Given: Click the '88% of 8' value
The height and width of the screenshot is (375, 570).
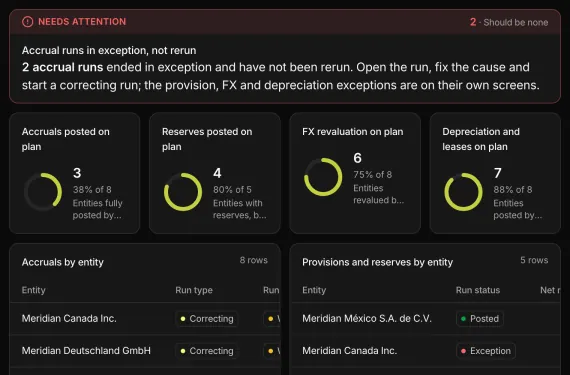Looking at the screenshot, I should click(513, 190).
